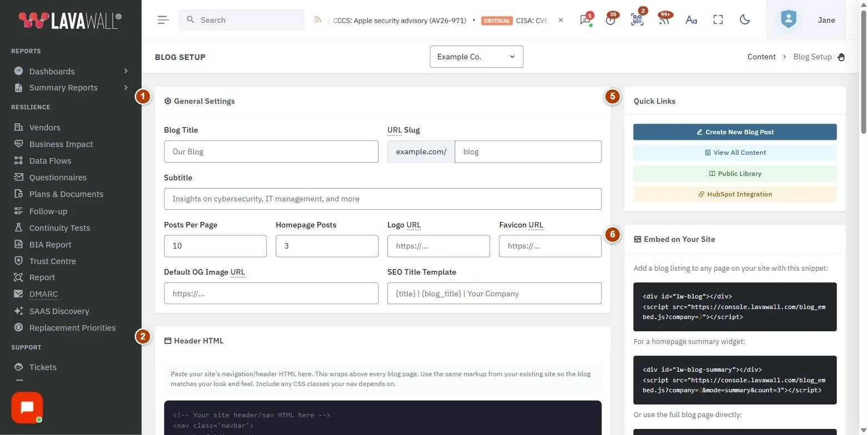Expand the Dashboards menu chevron
This screenshot has width=868, height=435.
click(x=126, y=71)
